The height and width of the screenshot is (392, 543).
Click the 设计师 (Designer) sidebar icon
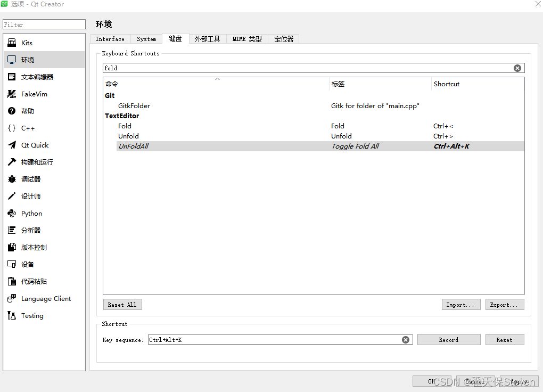tap(12, 196)
